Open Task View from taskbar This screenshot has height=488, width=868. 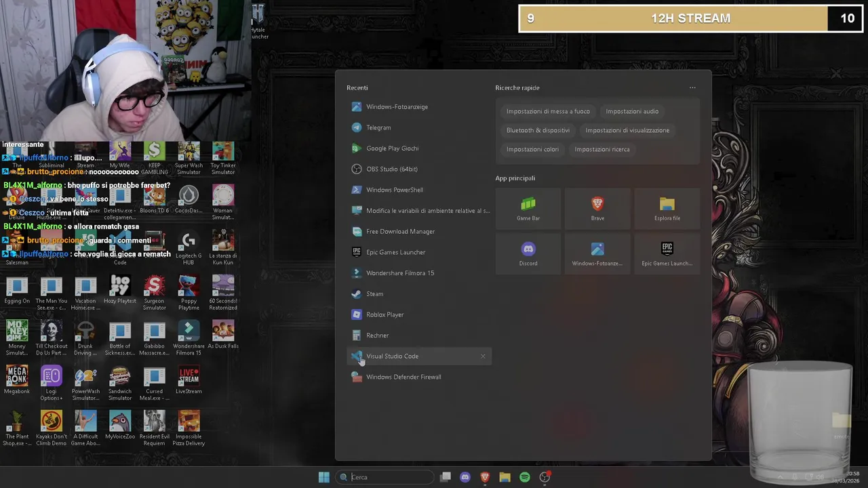click(446, 477)
